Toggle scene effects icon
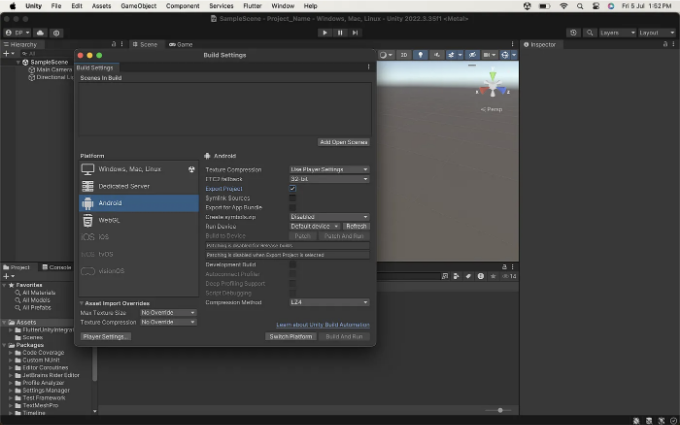 point(451,55)
